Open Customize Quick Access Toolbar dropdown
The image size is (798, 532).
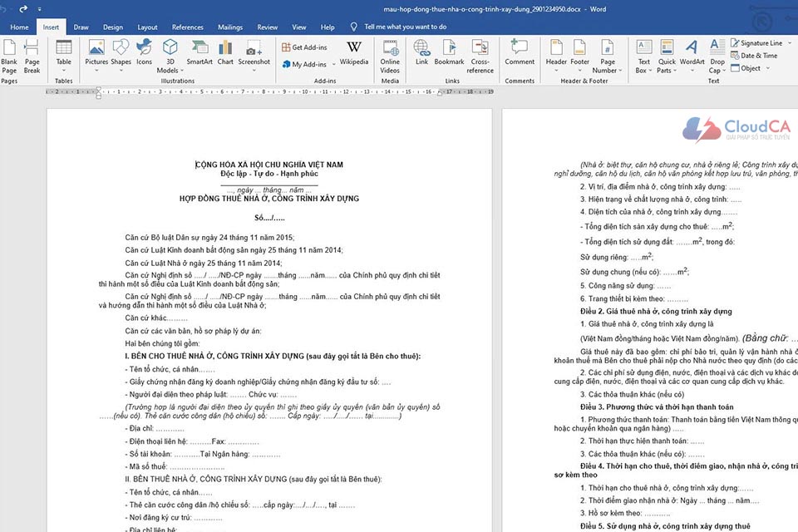[x=39, y=9]
